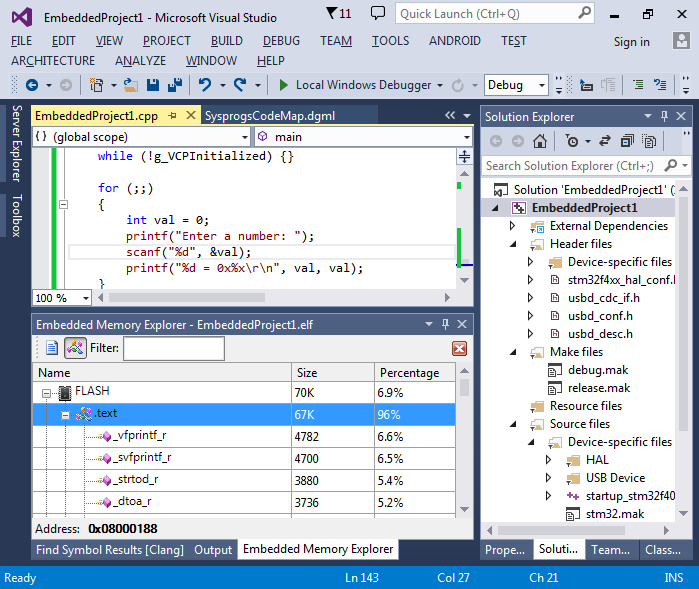Collapse the Header files folder
Image resolution: width=699 pixels, height=589 pixels.
point(513,244)
